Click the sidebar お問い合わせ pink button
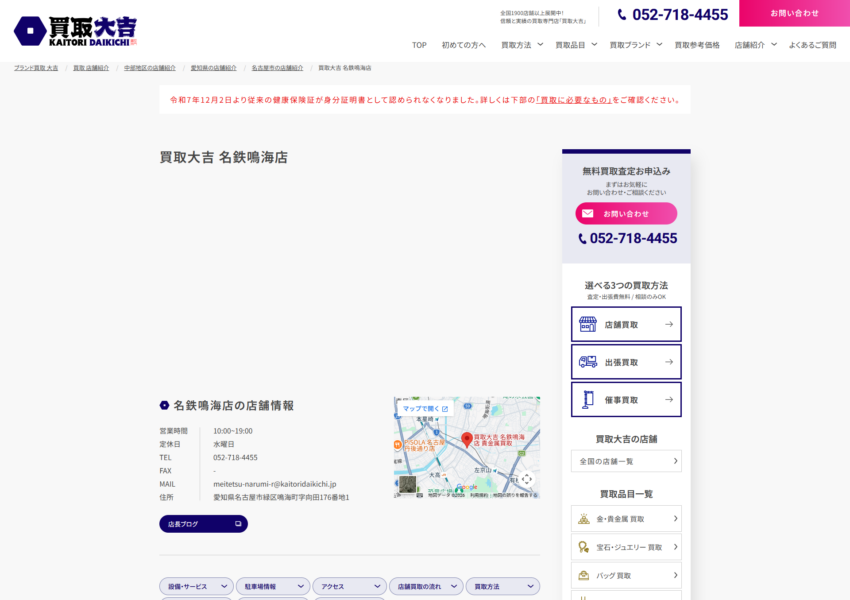The height and width of the screenshot is (600, 850). [626, 214]
